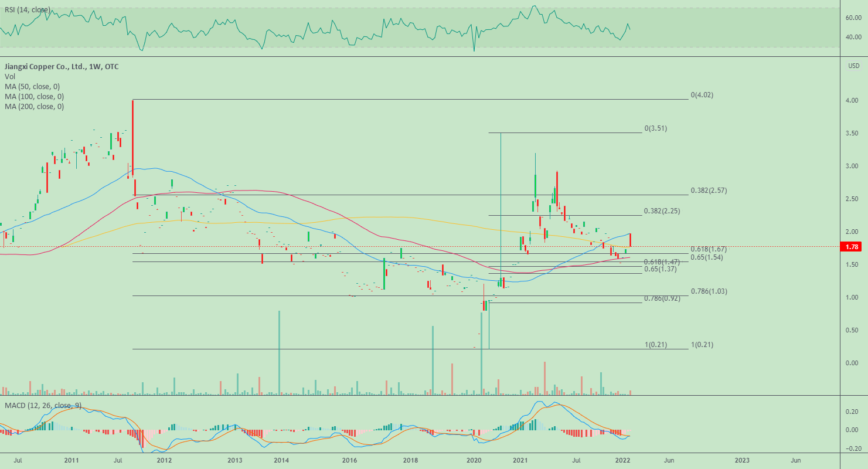This screenshot has height=469, width=868.
Task: Select the 0.382(2.25) Fibonacci label
Action: [663, 211]
